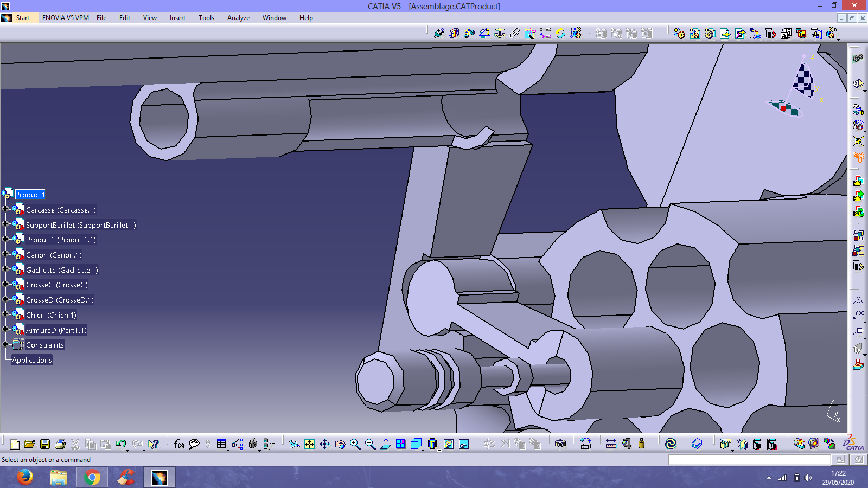Open the File menu
The width and height of the screenshot is (868, 488).
pos(101,18)
